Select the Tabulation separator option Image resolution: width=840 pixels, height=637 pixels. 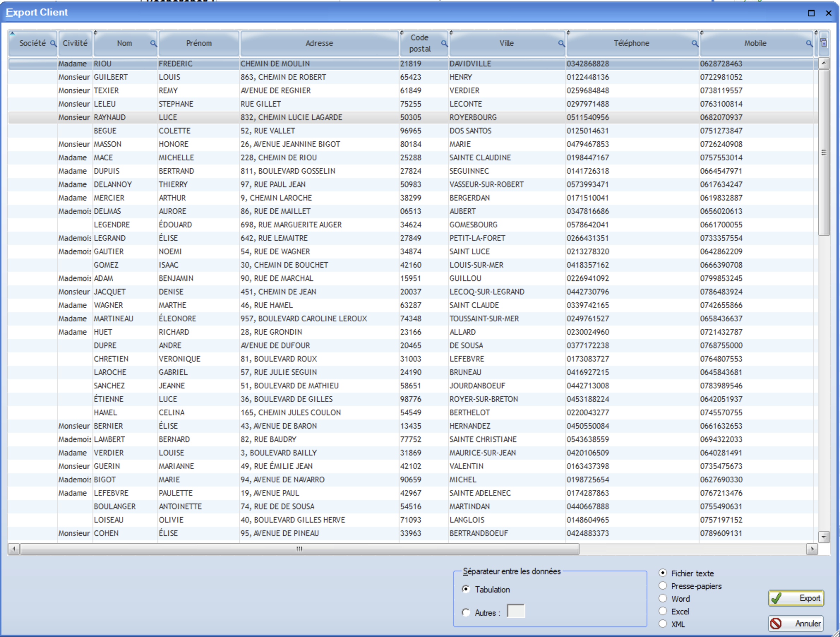[466, 589]
